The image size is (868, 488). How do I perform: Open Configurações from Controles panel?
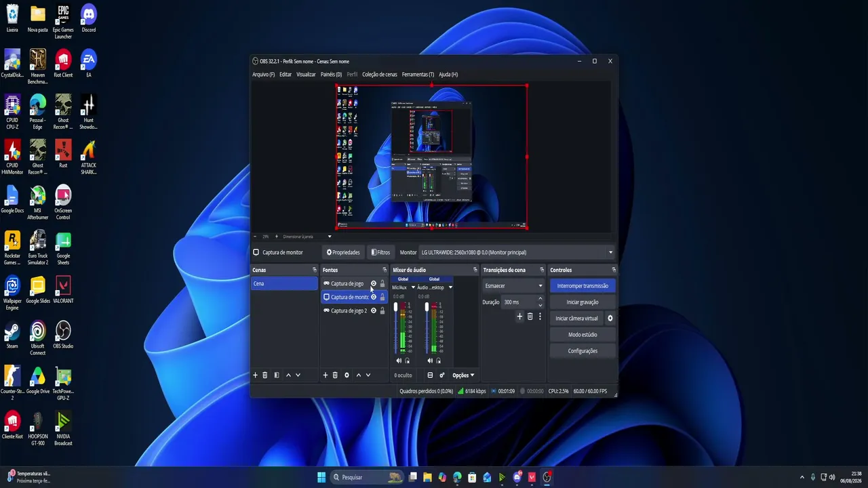tap(583, 351)
